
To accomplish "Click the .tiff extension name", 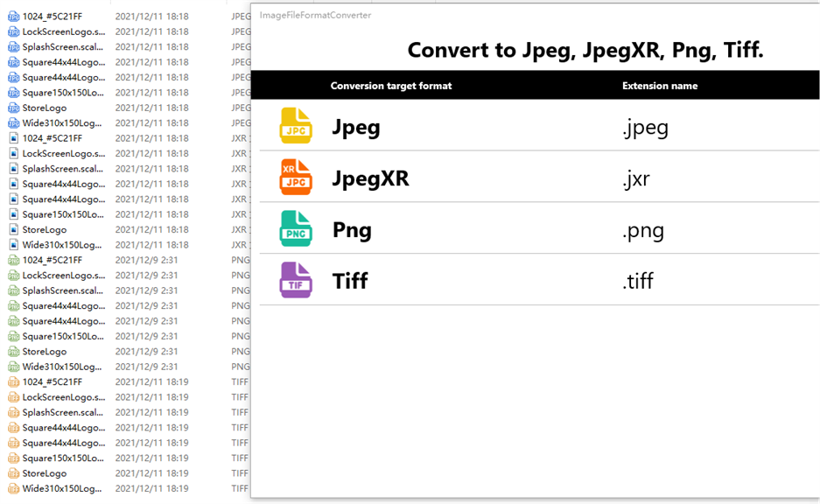I will pyautogui.click(x=638, y=281).
